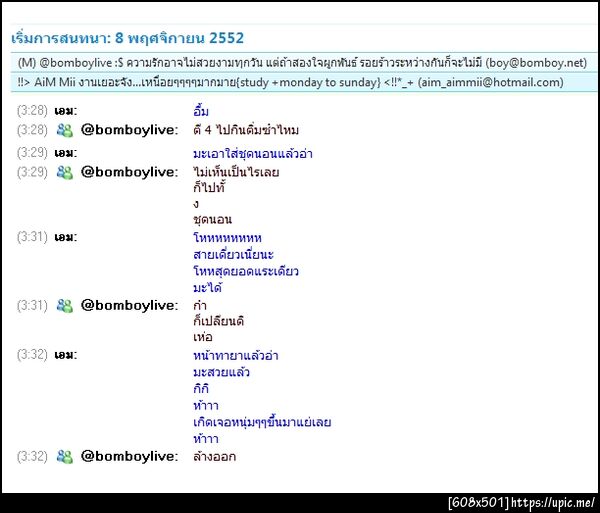Click sender name 'เอม:' at 3:32
The width and height of the screenshot is (600, 513).
click(65, 355)
